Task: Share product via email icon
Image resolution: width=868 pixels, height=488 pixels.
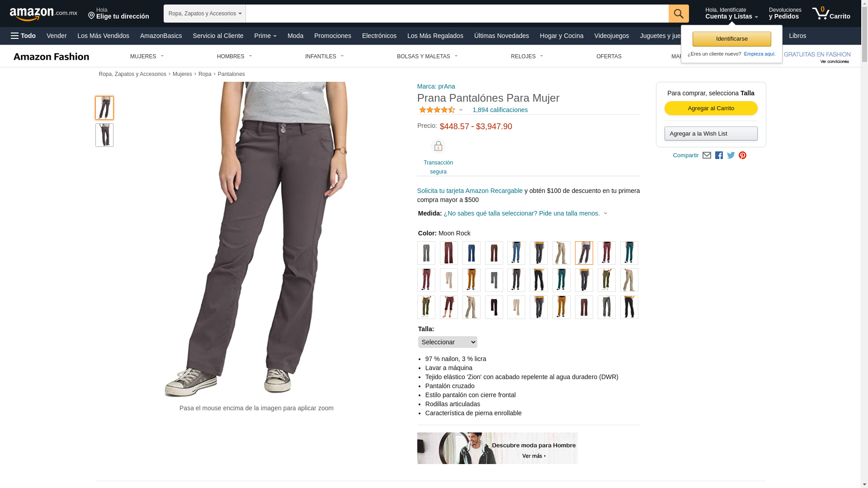Action: coord(707,155)
